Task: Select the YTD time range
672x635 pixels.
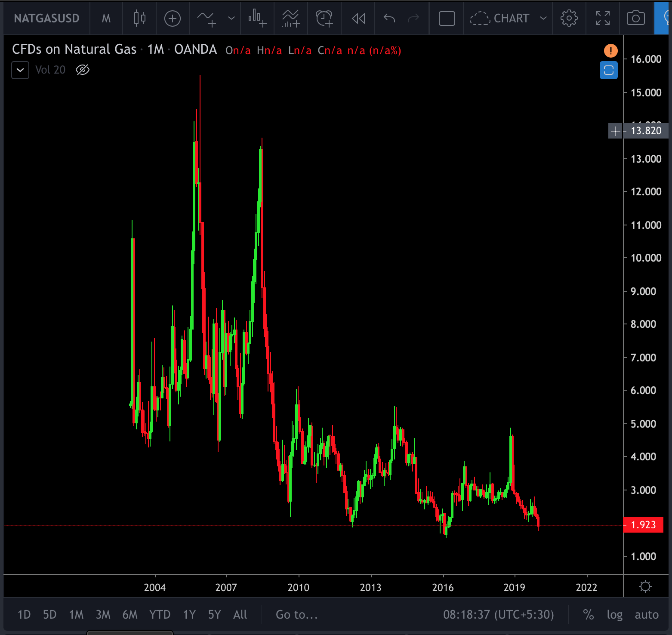Action: tap(160, 614)
